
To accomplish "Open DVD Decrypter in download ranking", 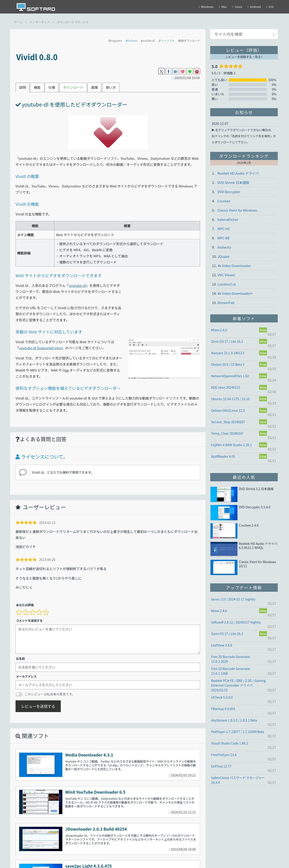I will point(229,192).
